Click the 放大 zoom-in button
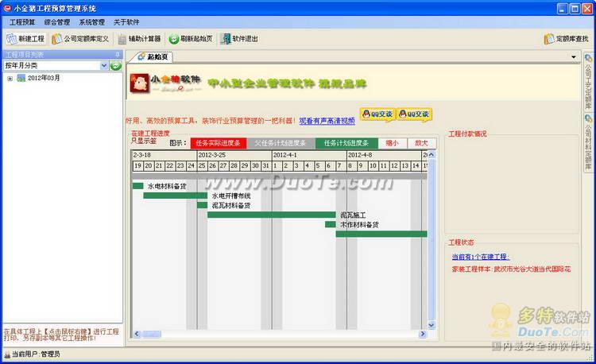 (421, 143)
